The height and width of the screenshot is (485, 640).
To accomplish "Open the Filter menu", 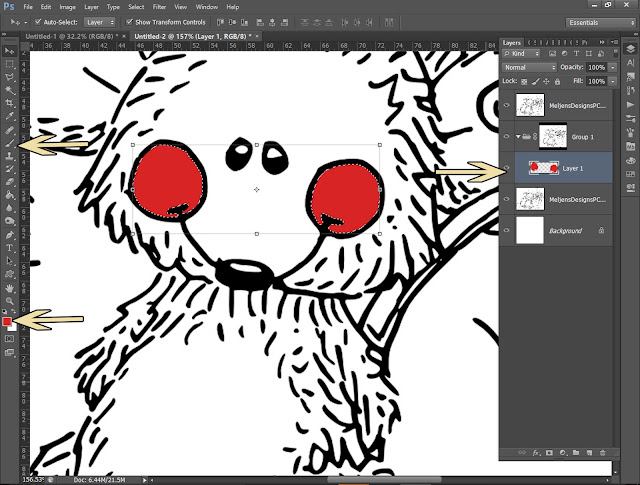I will 159,7.
